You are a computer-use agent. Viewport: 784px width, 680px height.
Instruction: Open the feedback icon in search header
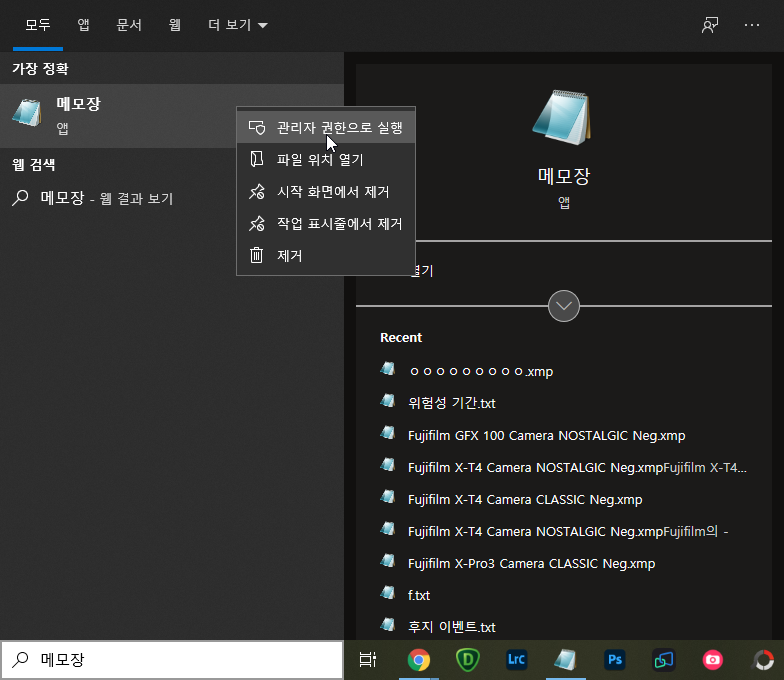(710, 25)
